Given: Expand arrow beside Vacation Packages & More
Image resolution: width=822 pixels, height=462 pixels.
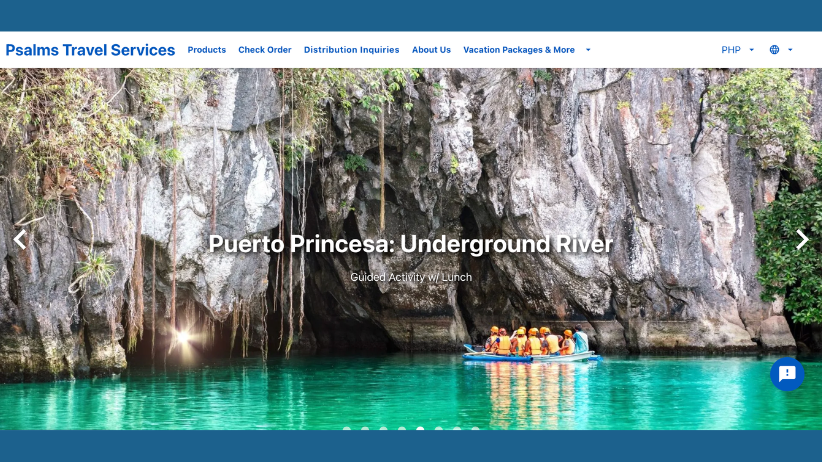Looking at the screenshot, I should (x=588, y=50).
